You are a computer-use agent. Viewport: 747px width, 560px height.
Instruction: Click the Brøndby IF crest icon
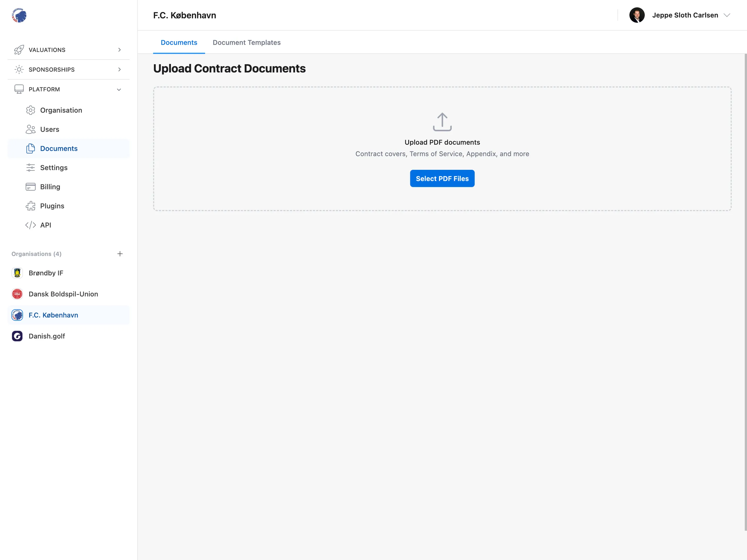tap(17, 273)
